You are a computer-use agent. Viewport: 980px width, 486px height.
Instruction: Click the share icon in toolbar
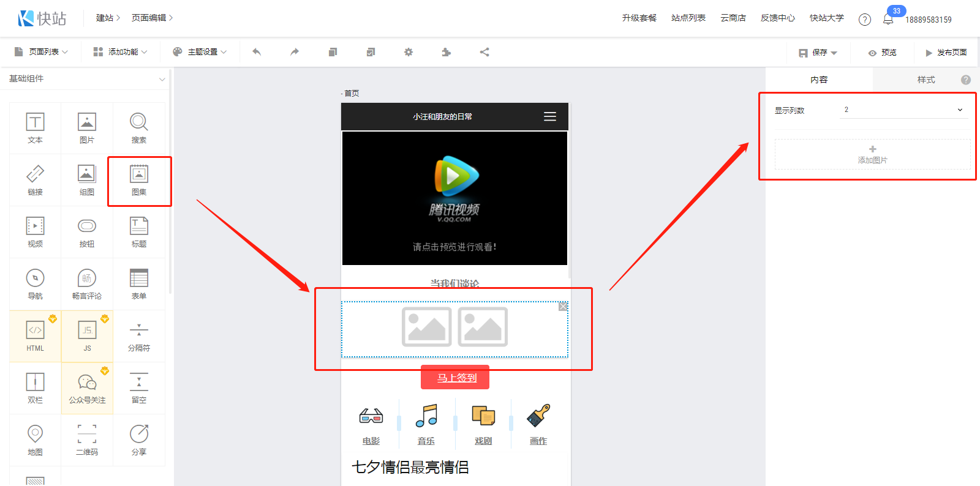[x=484, y=52]
